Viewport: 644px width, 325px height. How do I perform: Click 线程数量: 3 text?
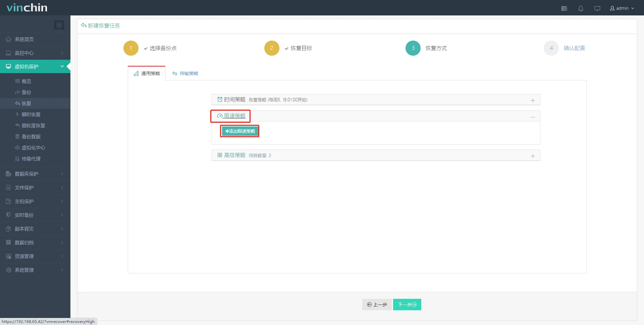tap(260, 155)
